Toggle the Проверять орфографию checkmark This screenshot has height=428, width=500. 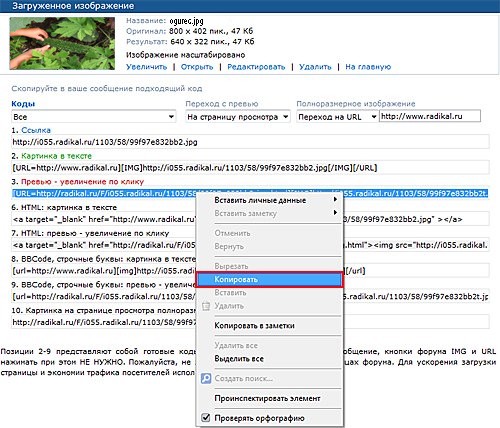tap(206, 417)
